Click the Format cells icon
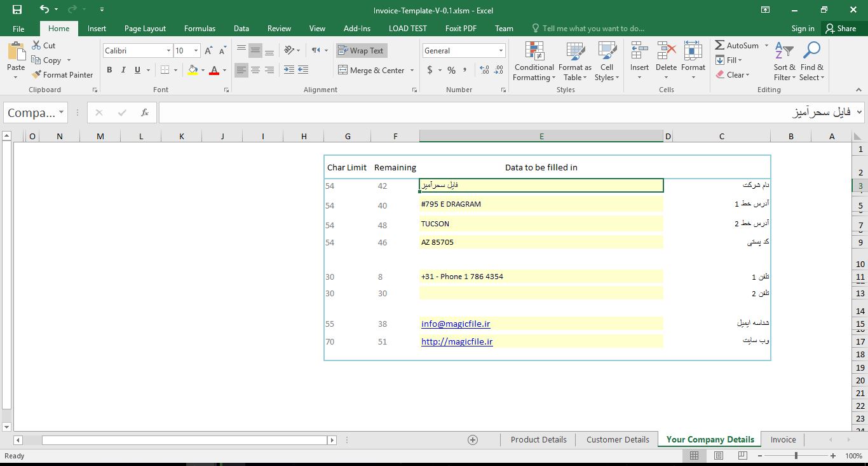Image resolution: width=868 pixels, height=466 pixels. (x=693, y=52)
